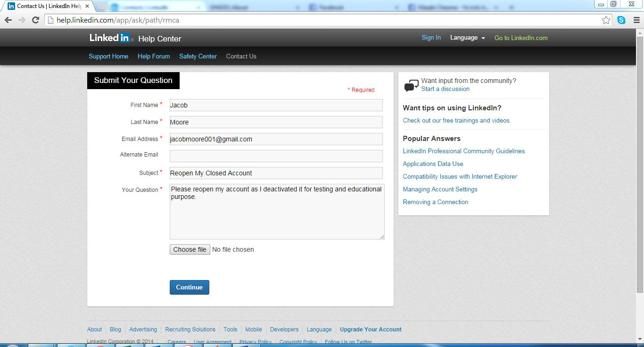Image resolution: width=644 pixels, height=347 pixels.
Task: Click the community speech-bubble icon
Action: click(410, 84)
